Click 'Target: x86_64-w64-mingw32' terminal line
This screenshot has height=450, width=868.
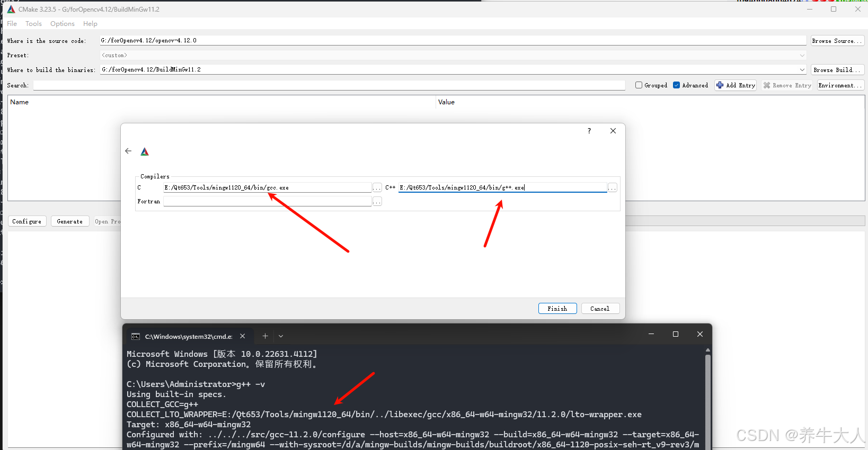click(189, 425)
